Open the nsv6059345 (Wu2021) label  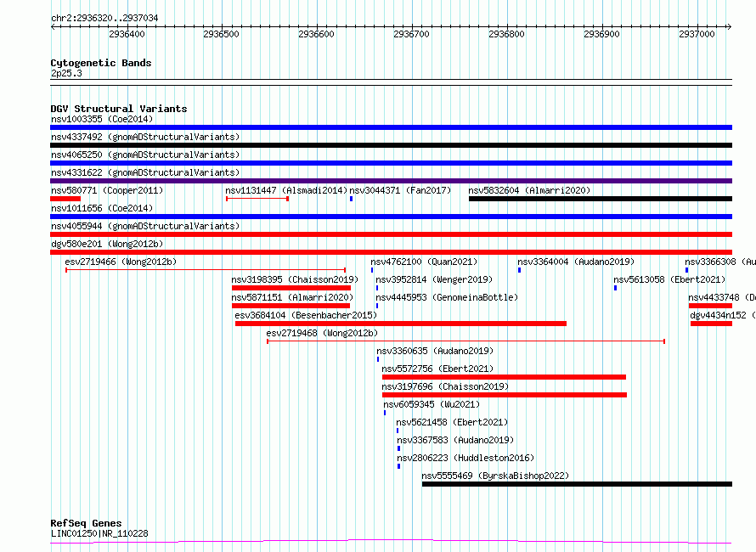tap(432, 404)
